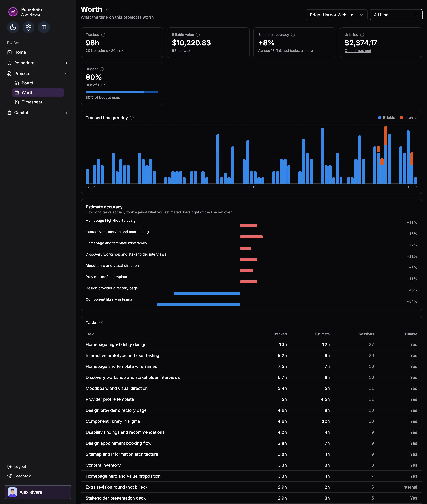Viewport: 427px width, 504px height.
Task: Click the Pomotodo logo icon
Action: 13,12
